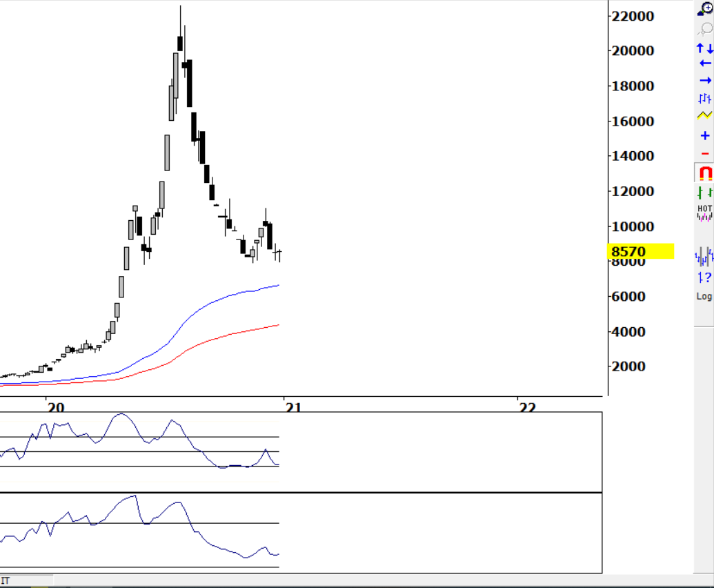The height and width of the screenshot is (588, 714).
Task: Click the 18000 price axis label
Action: click(x=633, y=86)
